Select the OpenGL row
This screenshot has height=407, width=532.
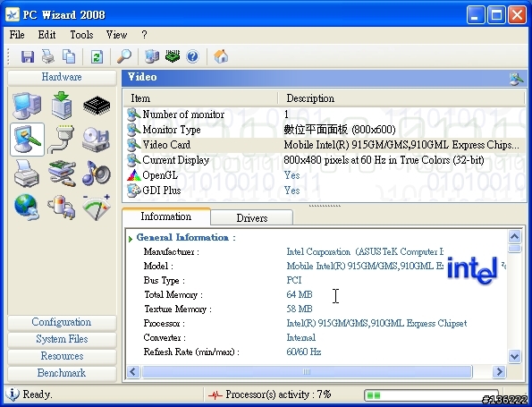coord(325,175)
